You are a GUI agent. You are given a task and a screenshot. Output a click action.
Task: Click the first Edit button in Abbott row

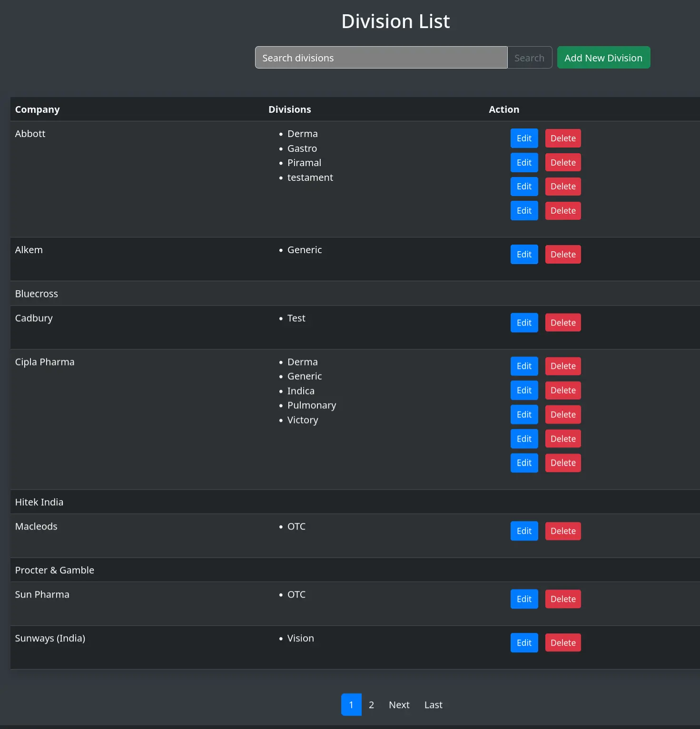(524, 138)
